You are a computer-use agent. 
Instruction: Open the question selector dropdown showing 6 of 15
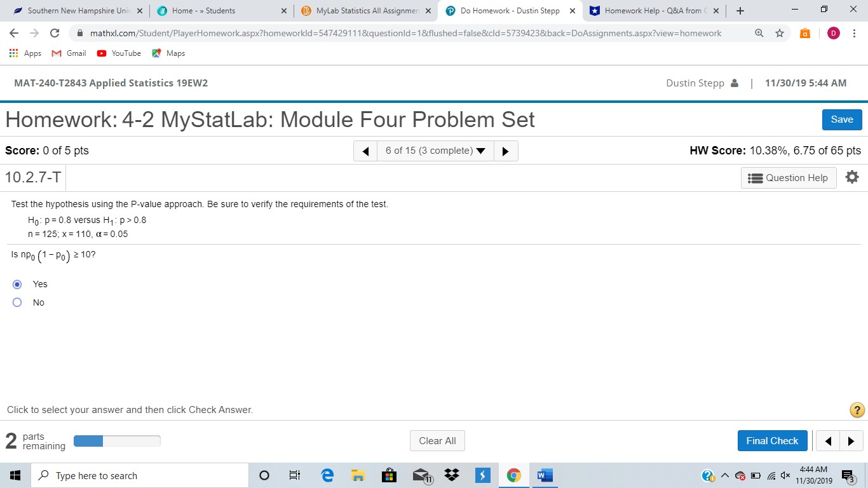pos(435,151)
